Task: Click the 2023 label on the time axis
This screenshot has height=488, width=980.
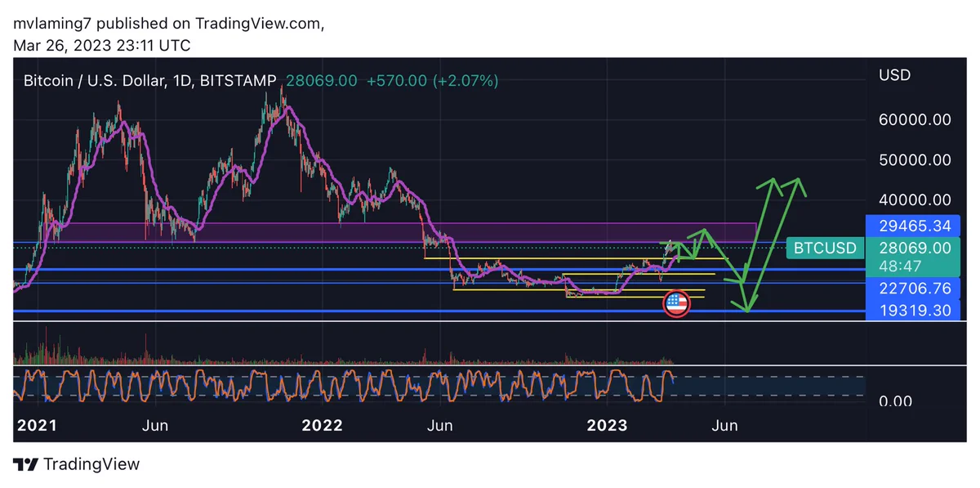Action: coord(608,425)
